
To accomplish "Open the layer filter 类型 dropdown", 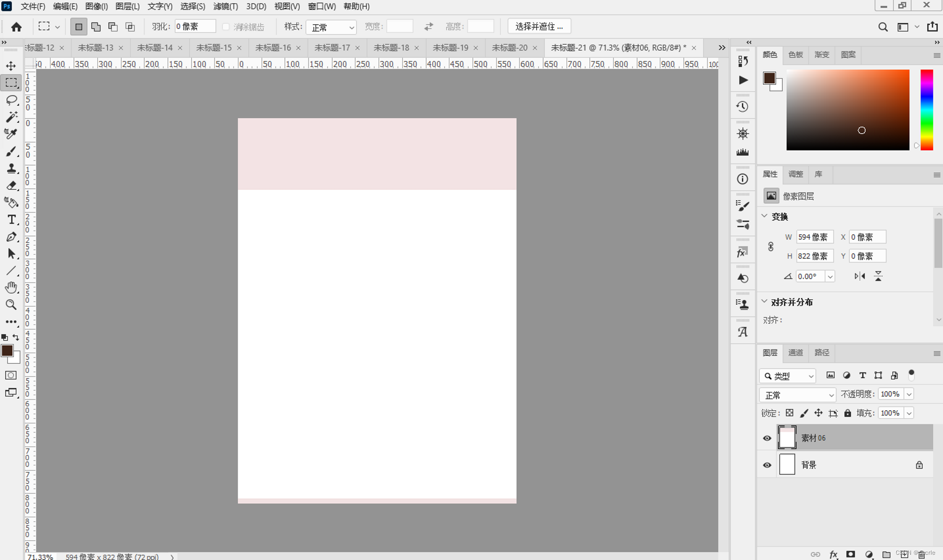I will click(x=787, y=376).
